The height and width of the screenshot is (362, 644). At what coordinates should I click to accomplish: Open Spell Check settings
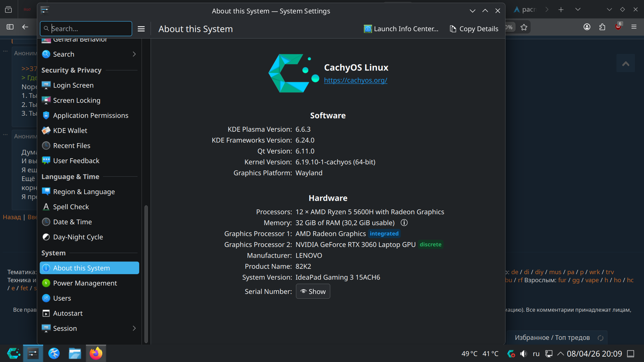89,207
